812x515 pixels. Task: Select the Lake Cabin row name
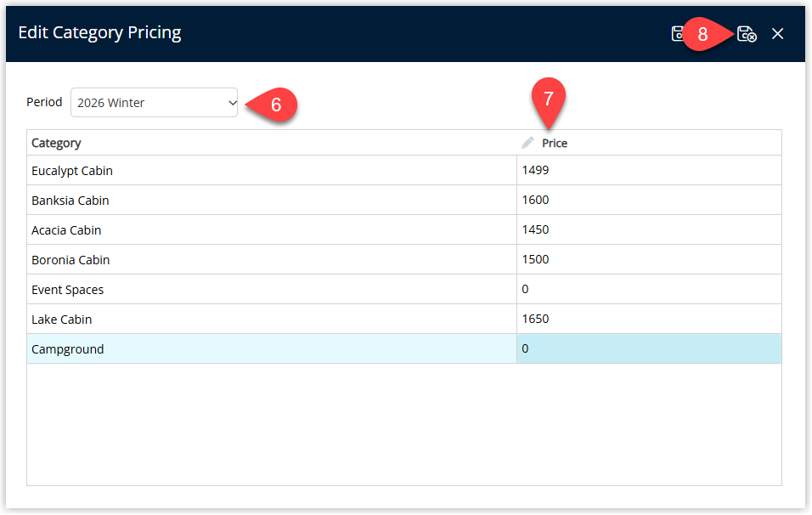pyautogui.click(x=62, y=320)
